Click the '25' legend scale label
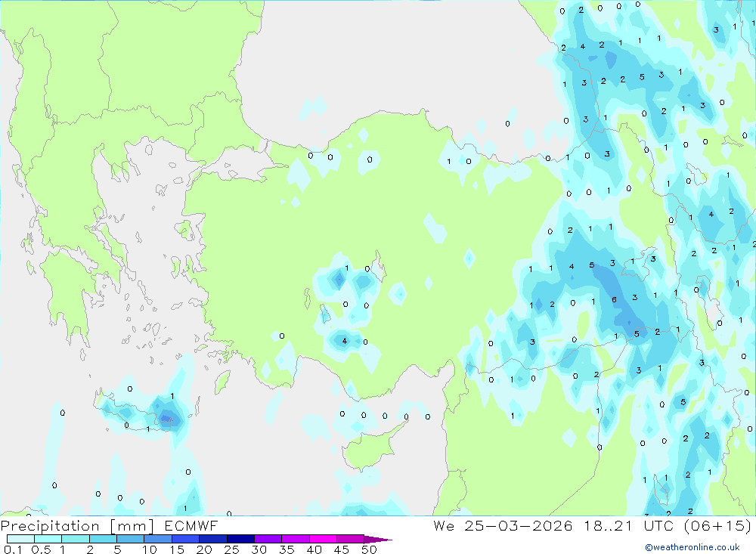 point(232,549)
